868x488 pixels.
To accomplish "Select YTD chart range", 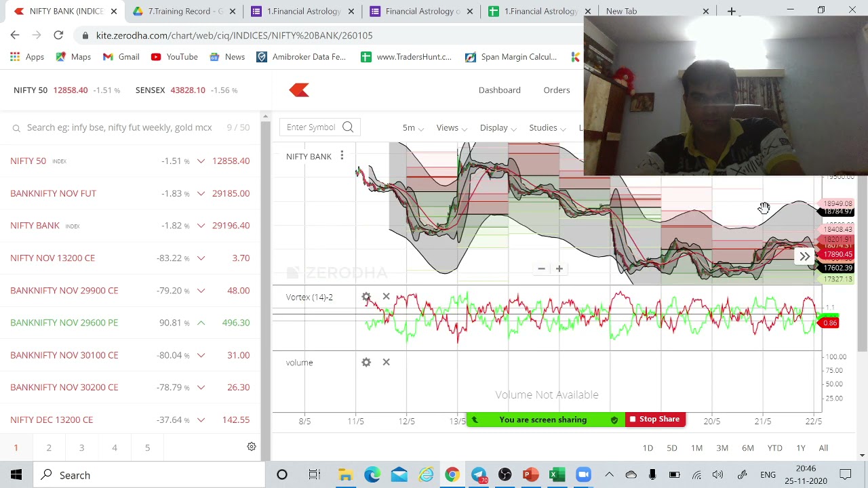I will pyautogui.click(x=774, y=448).
